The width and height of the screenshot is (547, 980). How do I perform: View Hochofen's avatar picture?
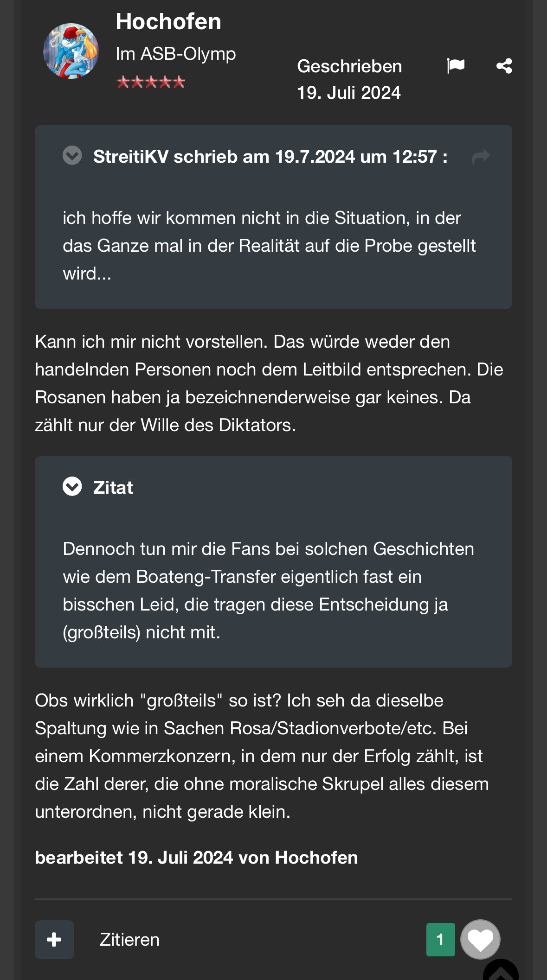click(71, 51)
